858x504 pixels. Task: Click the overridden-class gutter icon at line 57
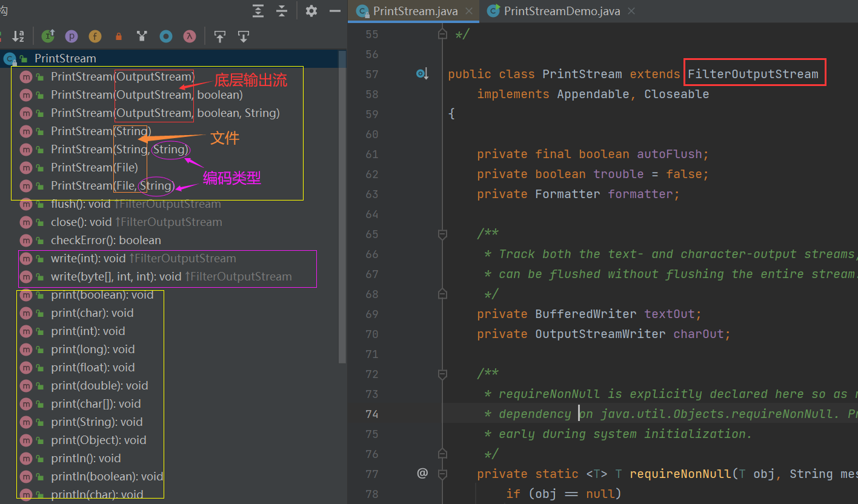422,74
